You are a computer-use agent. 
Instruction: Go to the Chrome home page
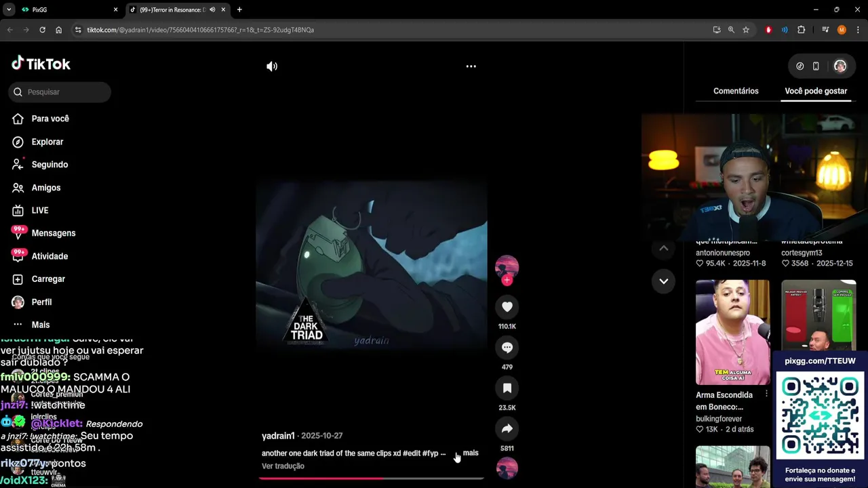58,30
